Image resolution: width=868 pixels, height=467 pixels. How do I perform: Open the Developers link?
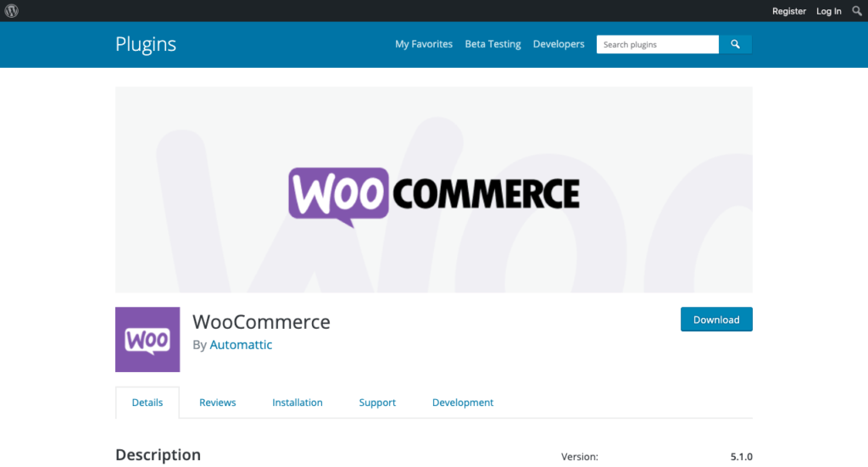point(559,44)
